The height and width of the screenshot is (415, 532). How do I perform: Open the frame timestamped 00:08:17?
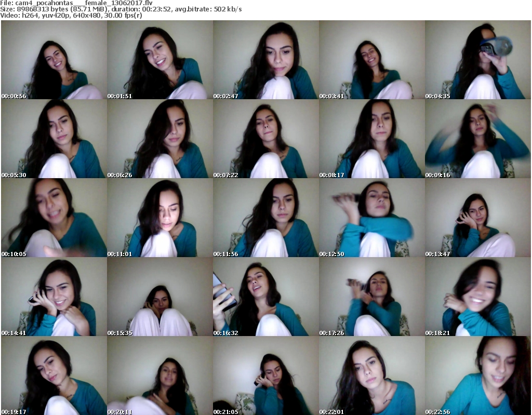click(x=372, y=139)
